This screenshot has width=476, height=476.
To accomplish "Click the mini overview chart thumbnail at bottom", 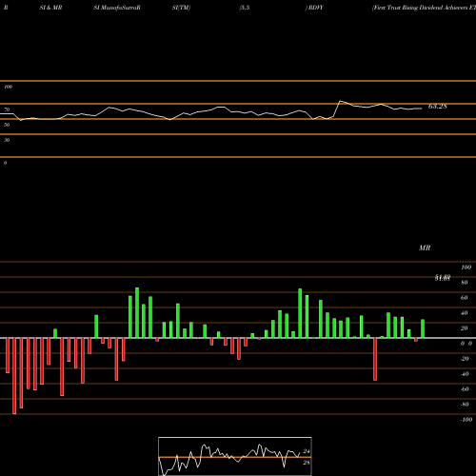I will tap(235, 456).
